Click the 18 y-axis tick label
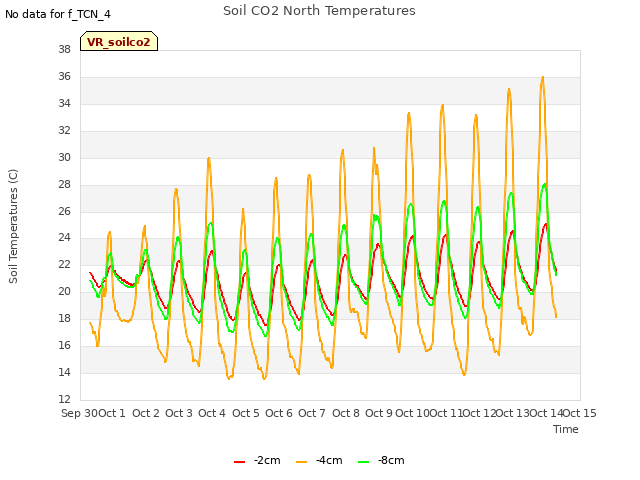 click(x=64, y=318)
